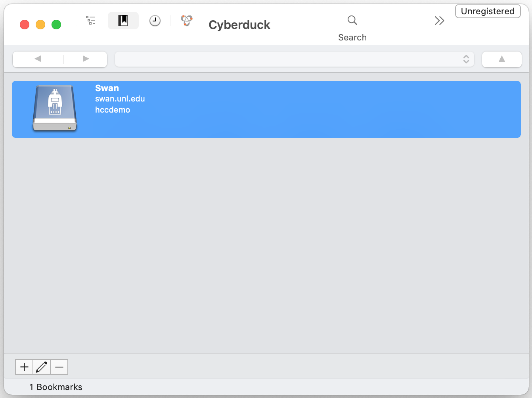Viewport: 532px width, 398px height.
Task: Add a new bookmark with plus button
Action: 24,367
